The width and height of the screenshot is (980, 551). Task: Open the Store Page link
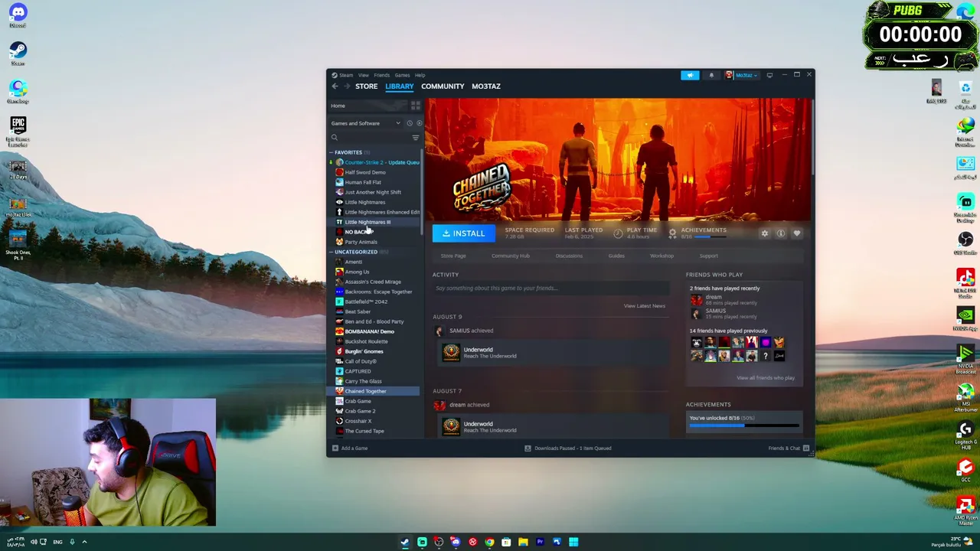tap(453, 256)
